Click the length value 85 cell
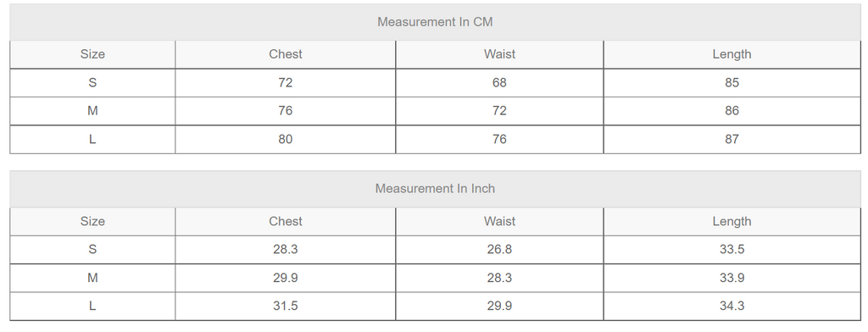 732,83
